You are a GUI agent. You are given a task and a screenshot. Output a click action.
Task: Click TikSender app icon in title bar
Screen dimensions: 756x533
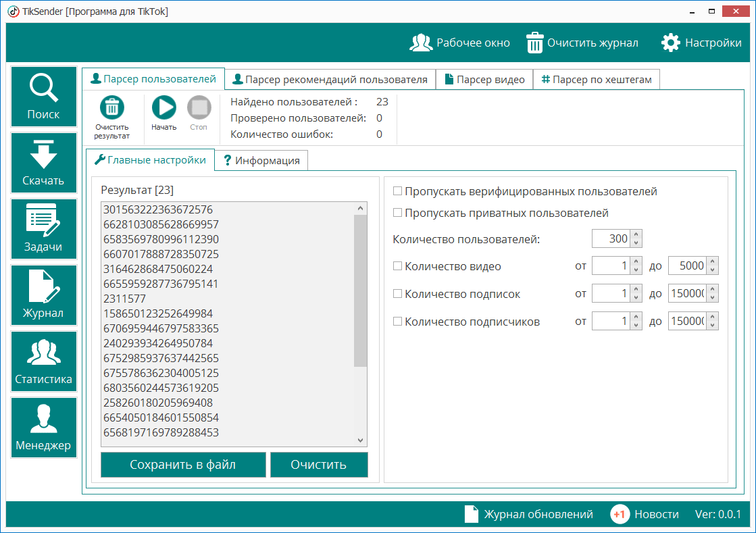(13, 11)
